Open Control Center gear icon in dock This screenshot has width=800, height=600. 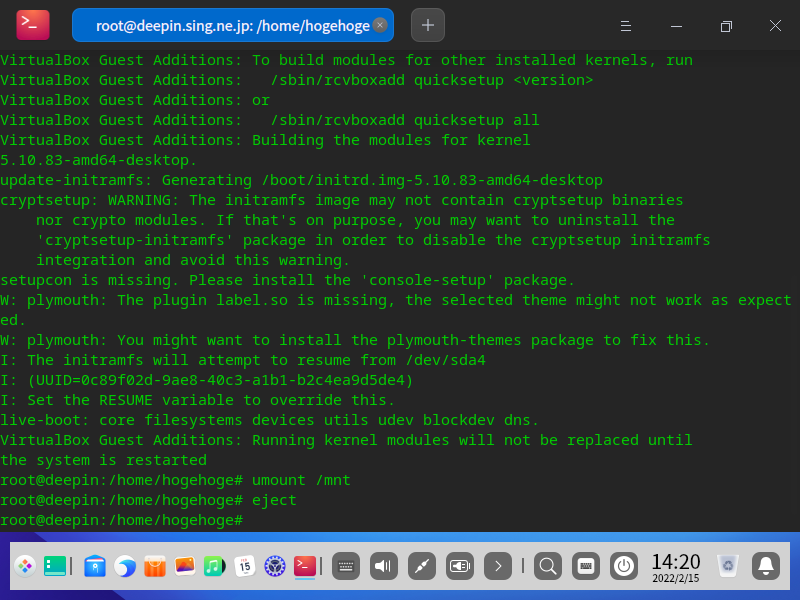[x=275, y=566]
